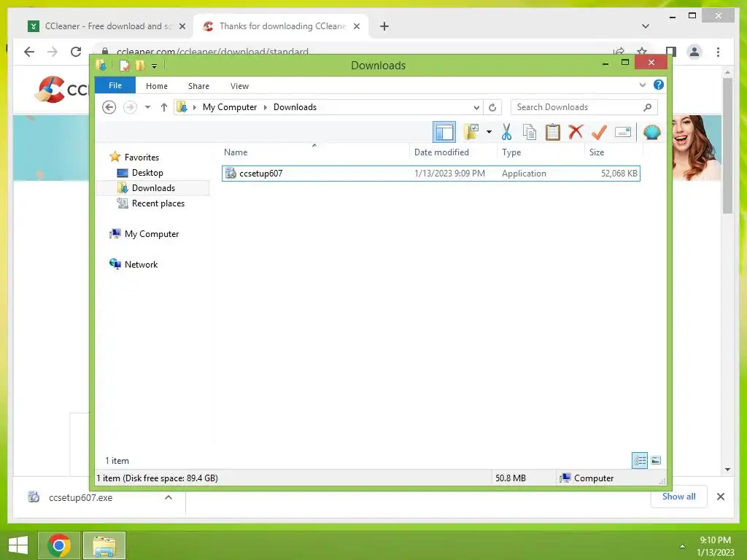Click the folder options toolbar icon
Viewport: 747px width, 560px height.
(472, 132)
